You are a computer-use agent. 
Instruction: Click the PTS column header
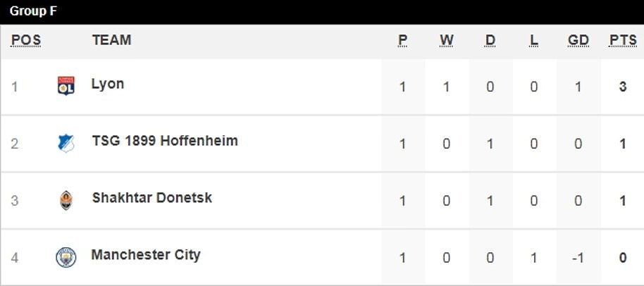coord(623,40)
